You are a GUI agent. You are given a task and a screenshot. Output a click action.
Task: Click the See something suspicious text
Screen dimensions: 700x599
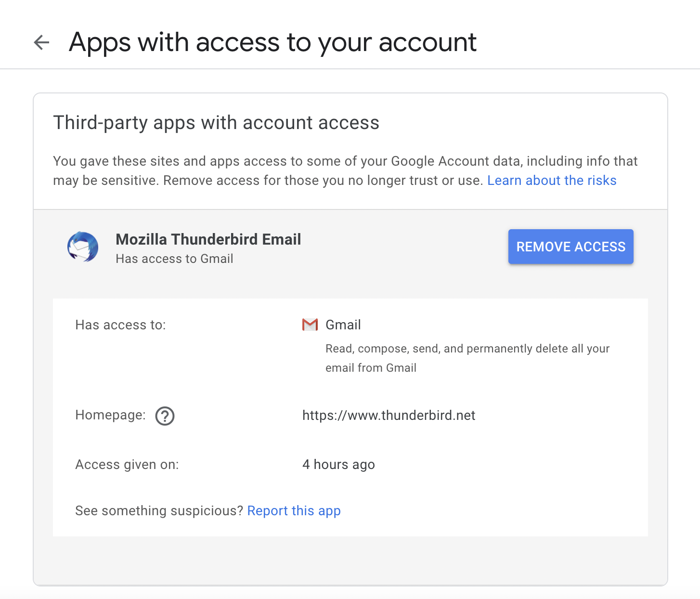coord(159,511)
